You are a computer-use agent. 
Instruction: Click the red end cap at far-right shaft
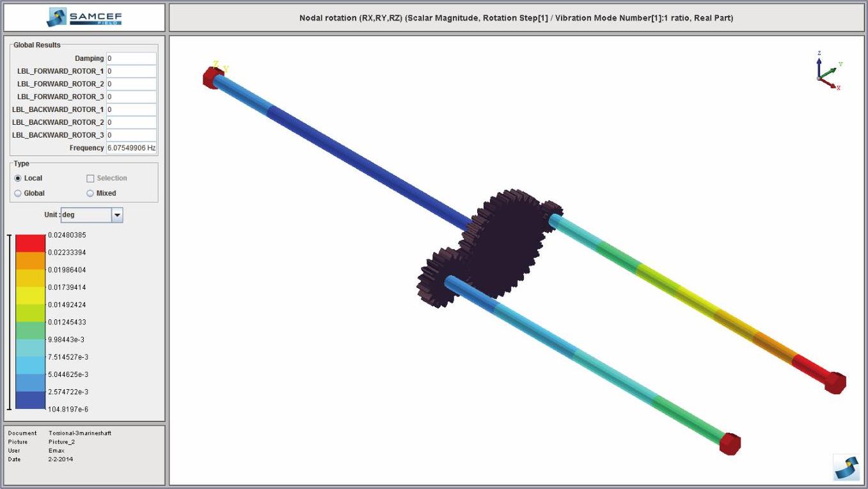point(834,383)
